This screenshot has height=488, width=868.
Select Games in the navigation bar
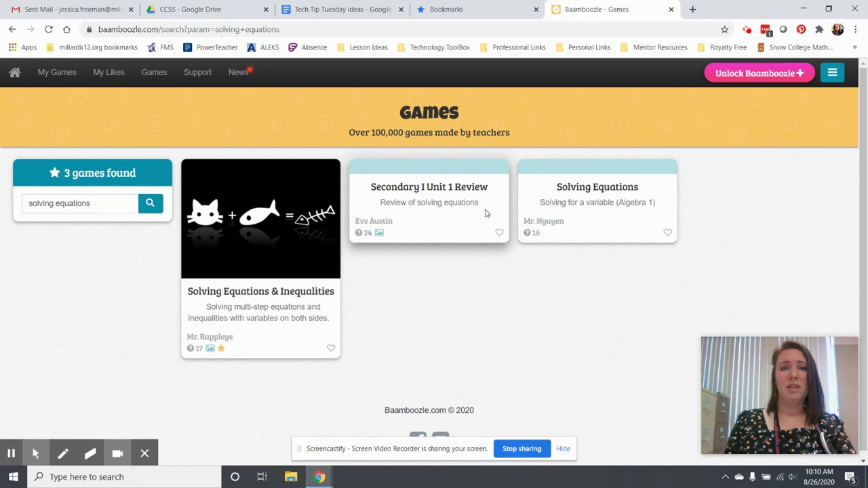[x=154, y=73]
